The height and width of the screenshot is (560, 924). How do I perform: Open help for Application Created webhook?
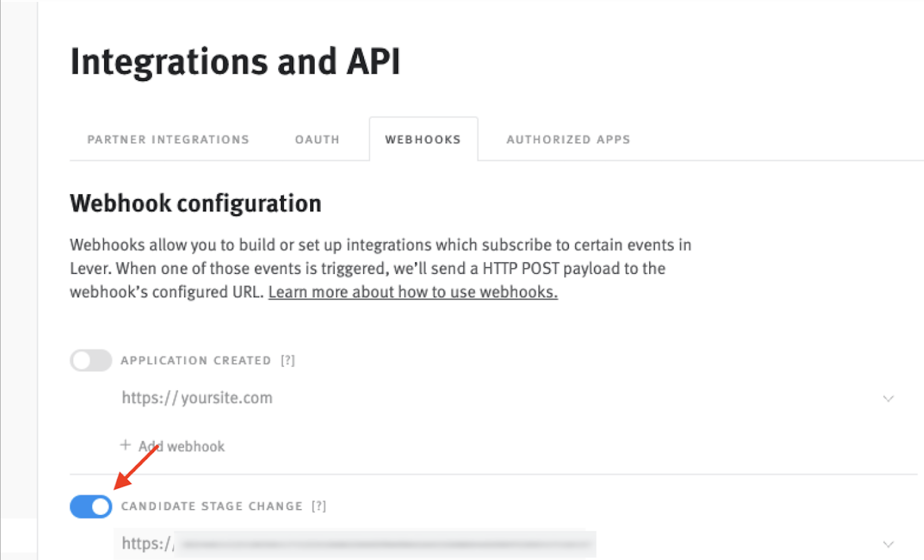288,361
